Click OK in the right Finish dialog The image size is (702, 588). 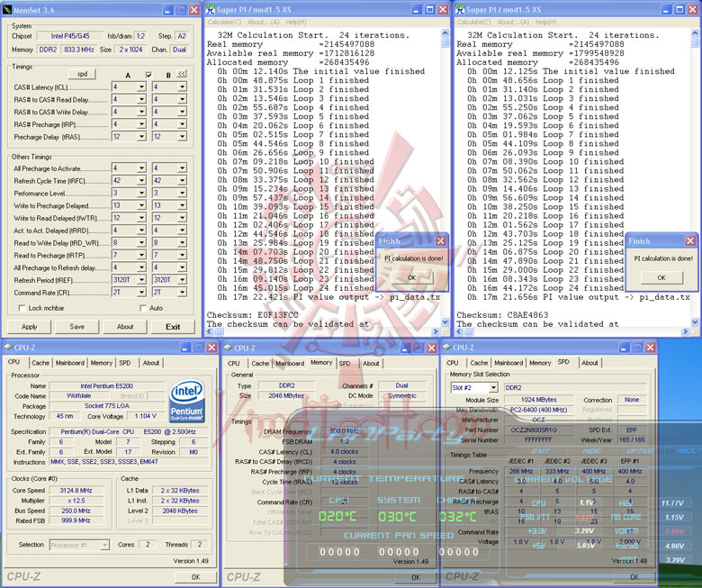click(x=661, y=277)
